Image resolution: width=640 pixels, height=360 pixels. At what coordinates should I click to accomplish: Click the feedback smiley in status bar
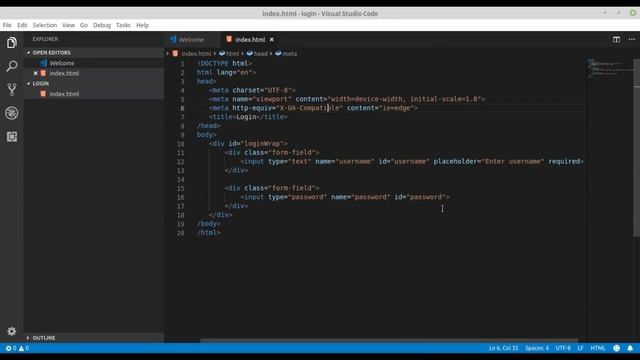(x=616, y=348)
